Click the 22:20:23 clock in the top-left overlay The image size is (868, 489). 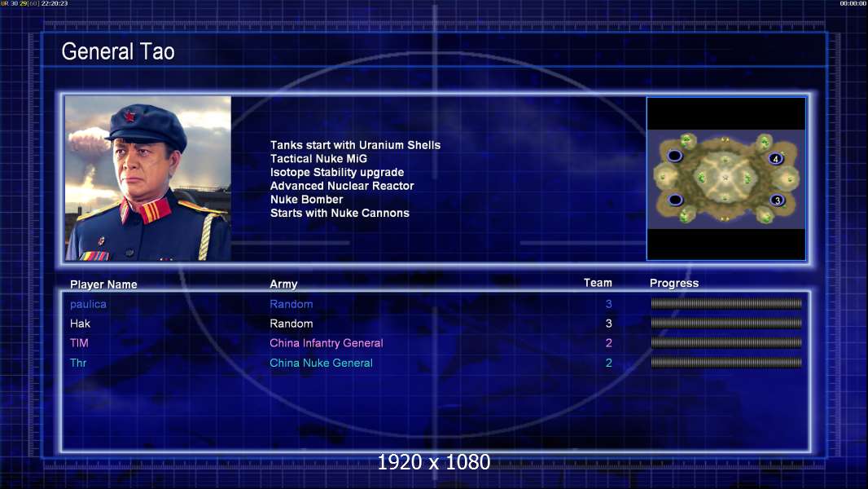[x=55, y=3]
